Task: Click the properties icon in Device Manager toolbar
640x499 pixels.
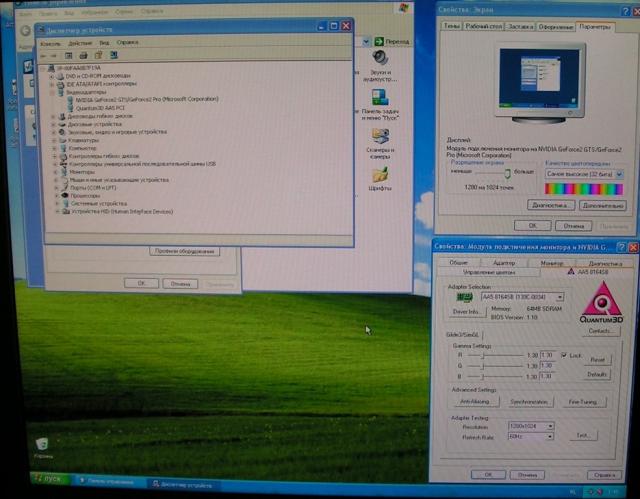Action: coord(98,55)
